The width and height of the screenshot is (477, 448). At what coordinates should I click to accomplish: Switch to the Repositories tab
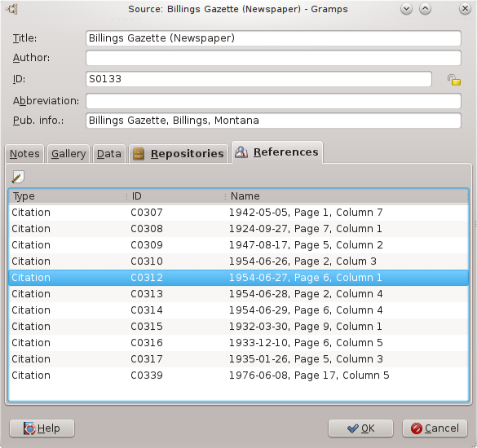tap(179, 154)
